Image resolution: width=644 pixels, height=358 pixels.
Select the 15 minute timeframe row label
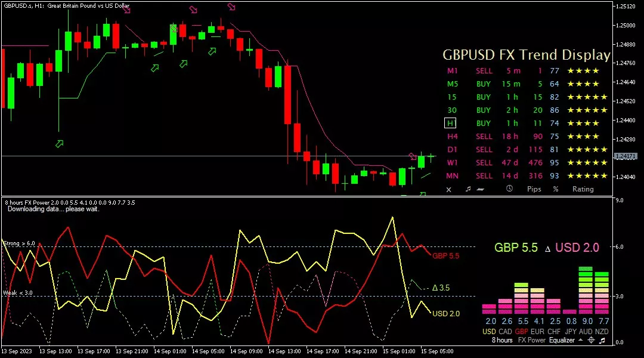[x=452, y=97]
